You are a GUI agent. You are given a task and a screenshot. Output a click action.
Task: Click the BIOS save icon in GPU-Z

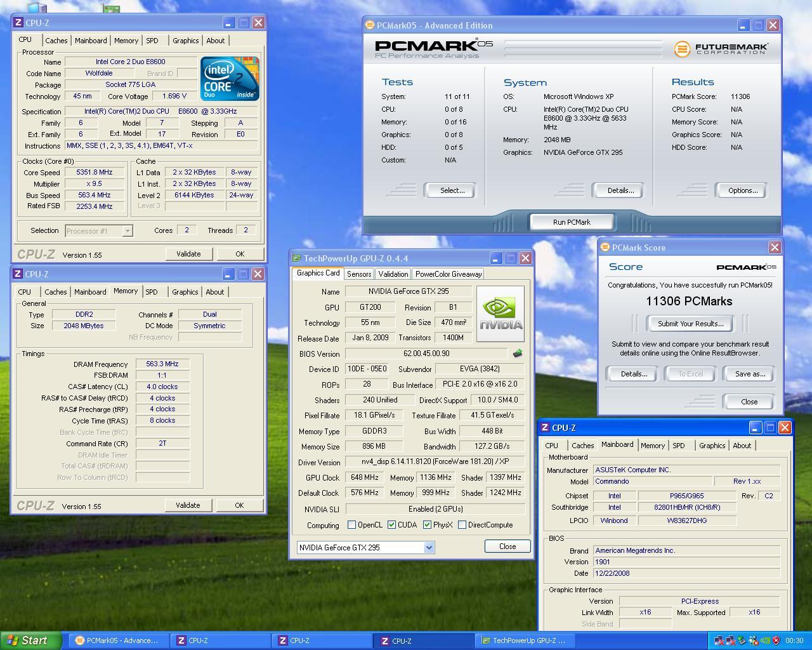coord(518,354)
